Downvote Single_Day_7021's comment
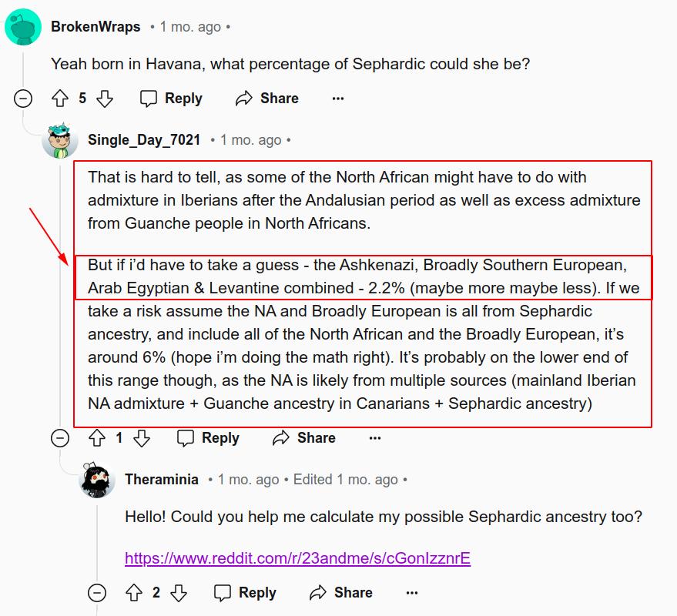 tap(142, 438)
